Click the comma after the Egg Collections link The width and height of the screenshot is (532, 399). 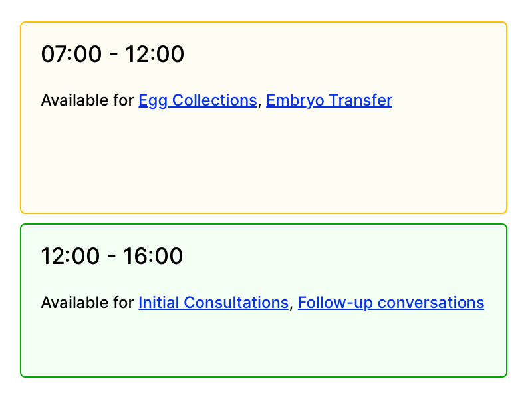click(x=259, y=104)
